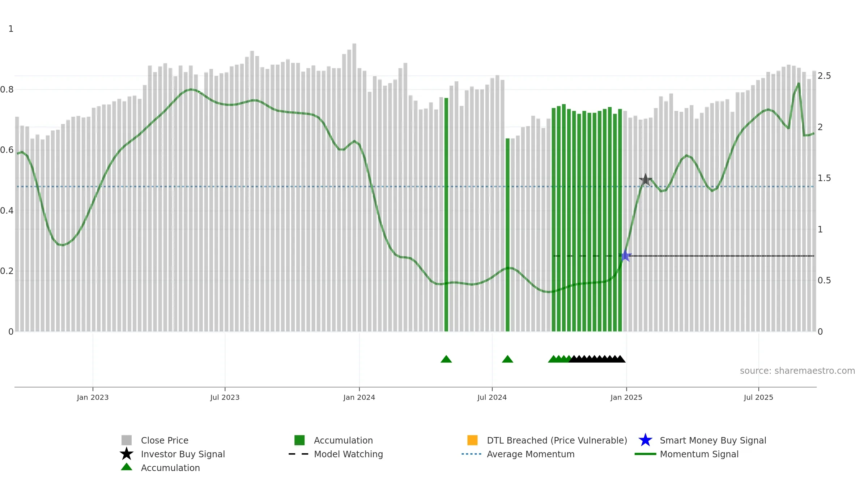Open the source sharemaestro.com text
Image resolution: width=868 pixels, height=488 pixels.
click(x=797, y=371)
